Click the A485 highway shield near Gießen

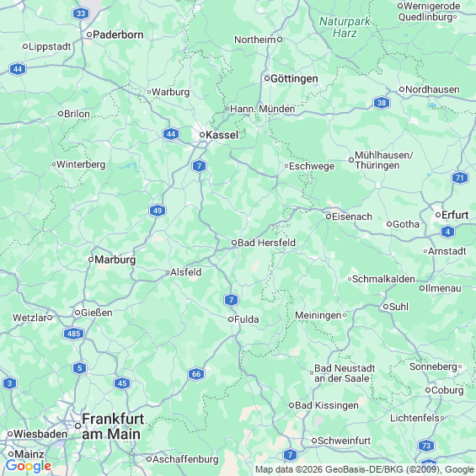tap(74, 334)
